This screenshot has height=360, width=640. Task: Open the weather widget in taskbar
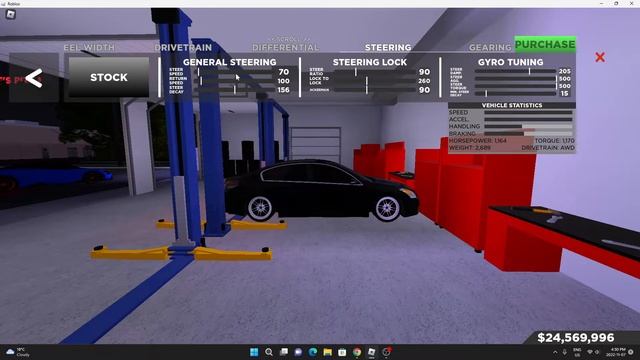(18, 352)
